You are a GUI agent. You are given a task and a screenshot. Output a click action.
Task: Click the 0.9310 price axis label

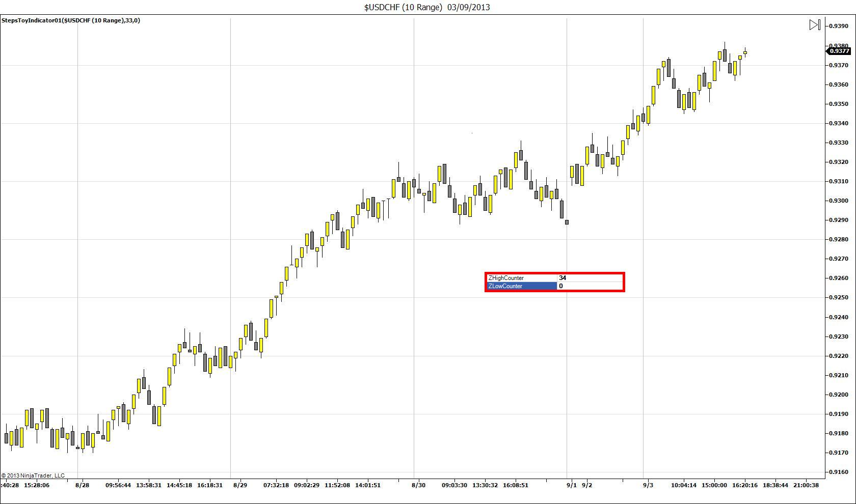(x=839, y=181)
